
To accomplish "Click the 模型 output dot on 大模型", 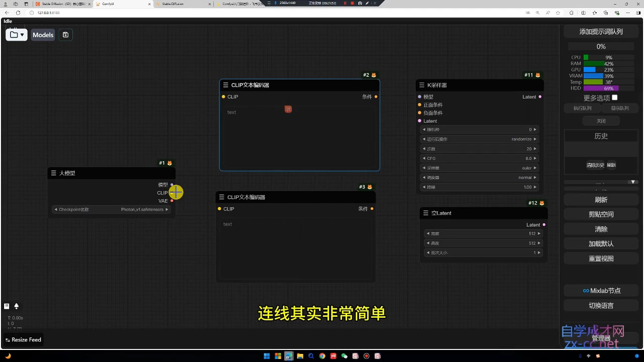I will click(172, 185).
